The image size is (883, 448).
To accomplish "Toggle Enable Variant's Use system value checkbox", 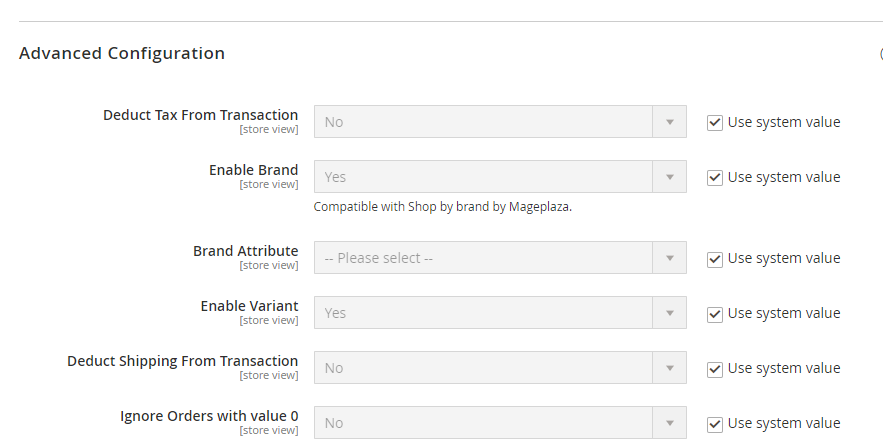I will pos(714,313).
